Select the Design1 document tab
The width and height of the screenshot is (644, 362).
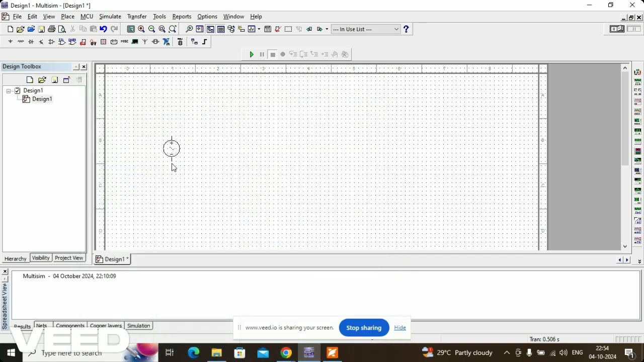[113, 259]
